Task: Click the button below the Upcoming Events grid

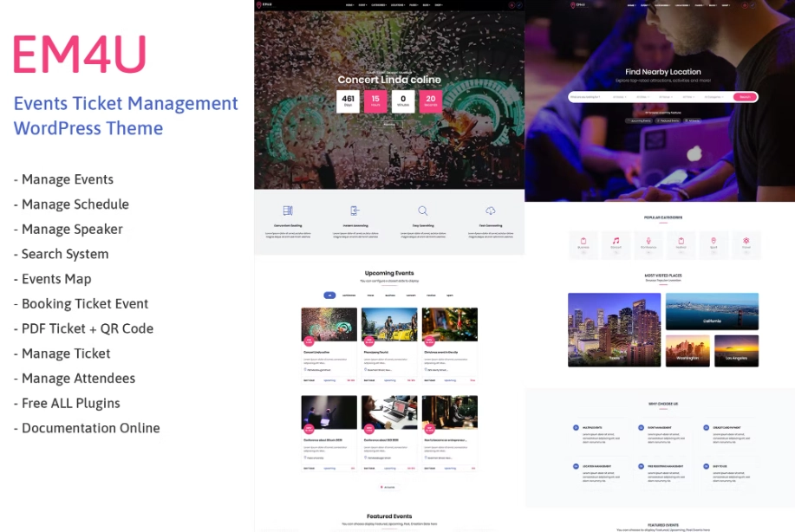Action: coord(389,488)
